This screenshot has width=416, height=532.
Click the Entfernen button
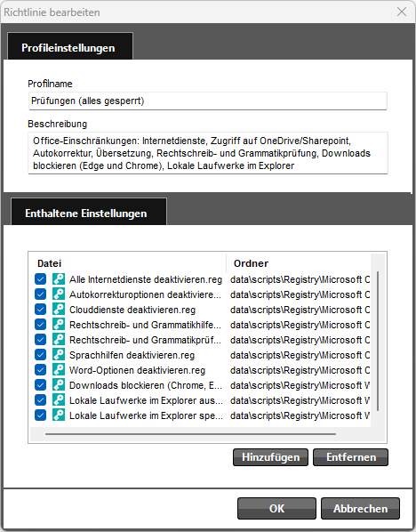coord(350,457)
